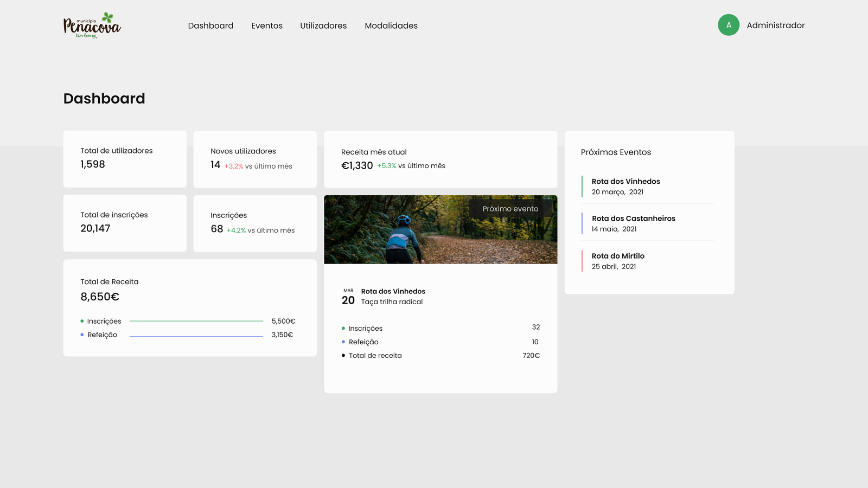The width and height of the screenshot is (868, 488).
Task: Click the Total de inscrições card
Action: pos(125,223)
